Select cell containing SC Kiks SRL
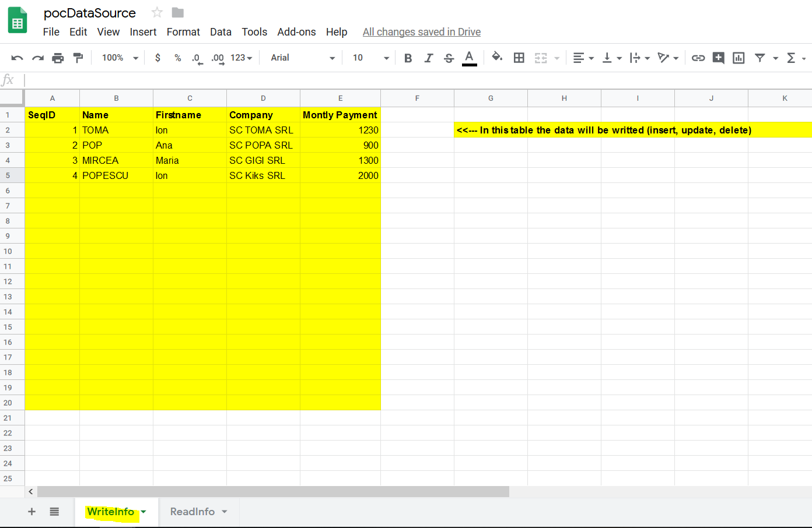The height and width of the screenshot is (528, 812). (262, 175)
